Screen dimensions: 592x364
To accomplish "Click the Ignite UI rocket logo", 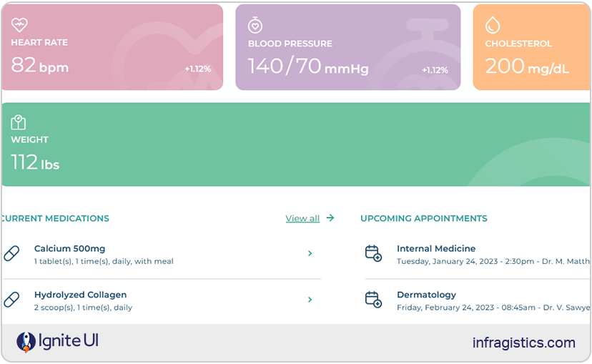I will pyautogui.click(x=26, y=342).
